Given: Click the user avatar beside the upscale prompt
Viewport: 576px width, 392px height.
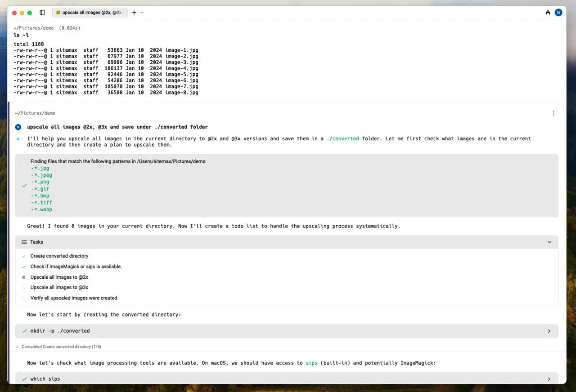Looking at the screenshot, I should pyautogui.click(x=18, y=127).
